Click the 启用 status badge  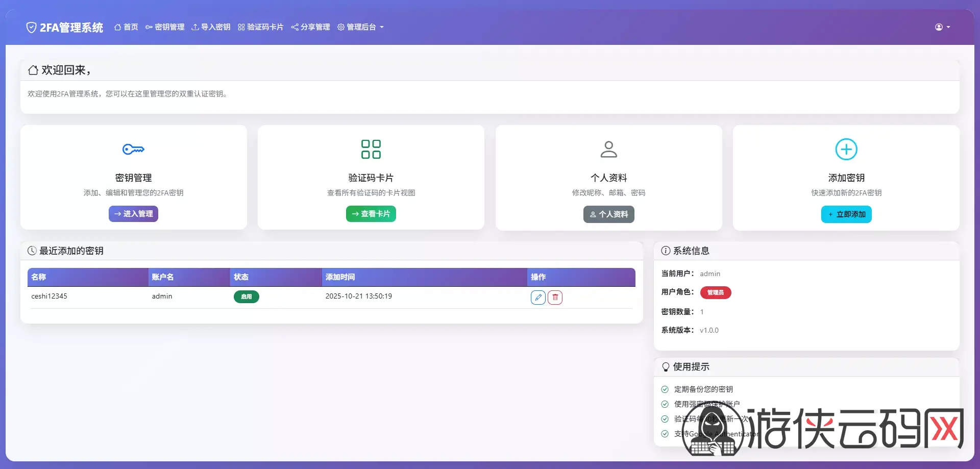pyautogui.click(x=246, y=297)
